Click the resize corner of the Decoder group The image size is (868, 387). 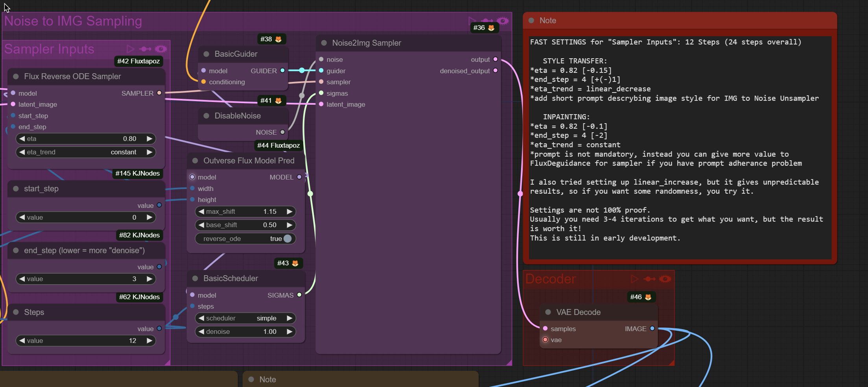tap(671, 363)
